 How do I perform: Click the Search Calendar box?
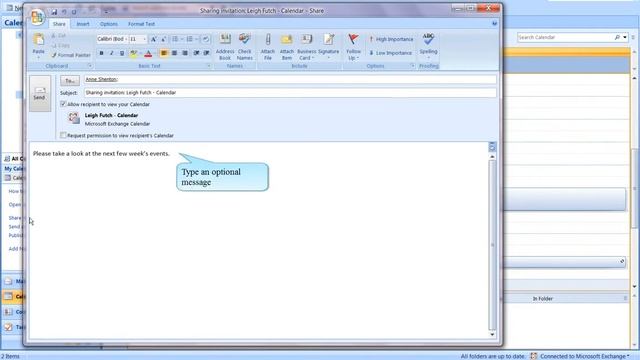point(565,37)
